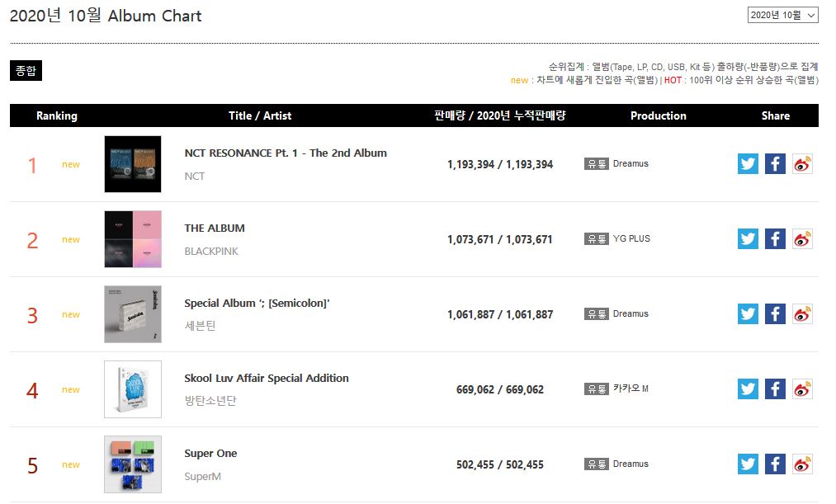Click BLACKPINK THE ALBUM cover thumbnail
The image size is (836, 504).
coord(133,239)
